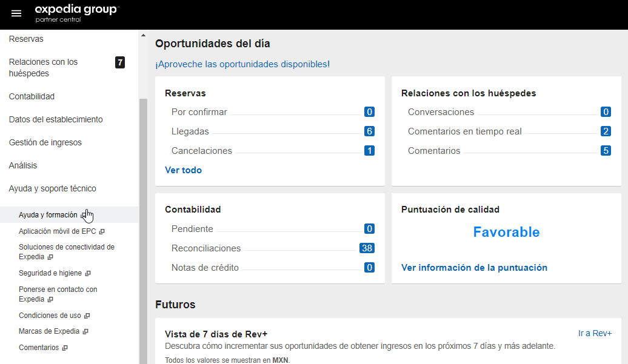Viewport: 628px width, 364px height.
Task: Click the badge 7 next to Relaciones con los huéspedes
Action: tap(120, 62)
